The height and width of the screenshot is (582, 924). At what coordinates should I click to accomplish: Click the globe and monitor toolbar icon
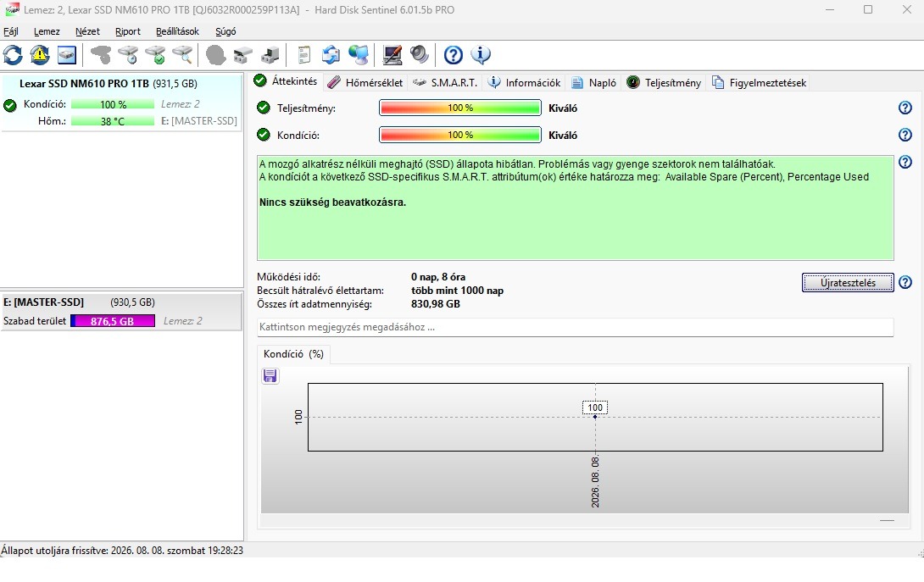tap(359, 55)
